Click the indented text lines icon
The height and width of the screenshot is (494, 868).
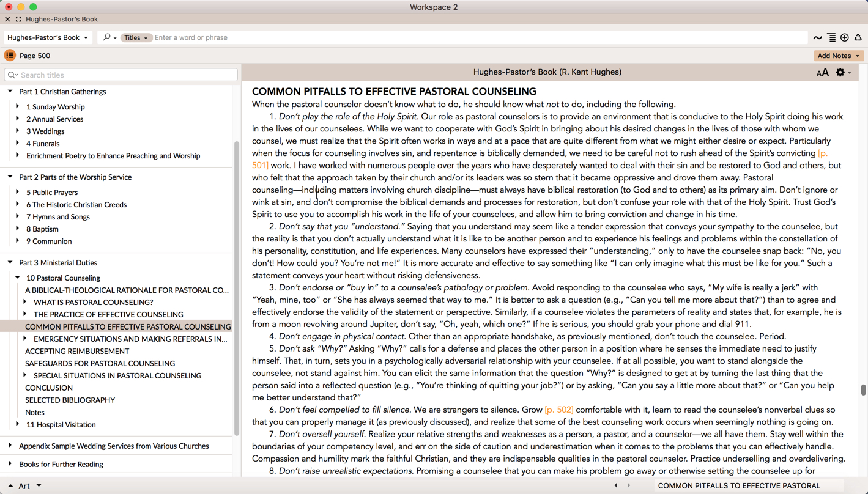click(x=831, y=38)
